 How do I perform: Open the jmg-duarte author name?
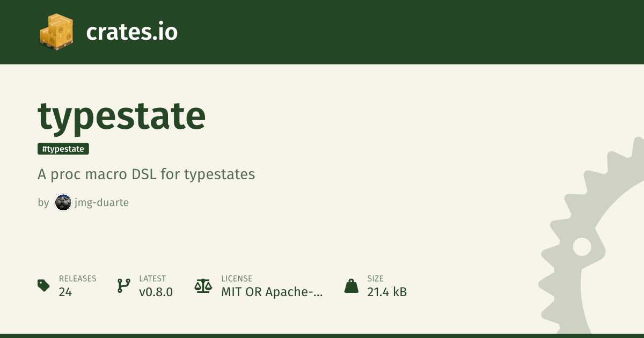tap(101, 202)
